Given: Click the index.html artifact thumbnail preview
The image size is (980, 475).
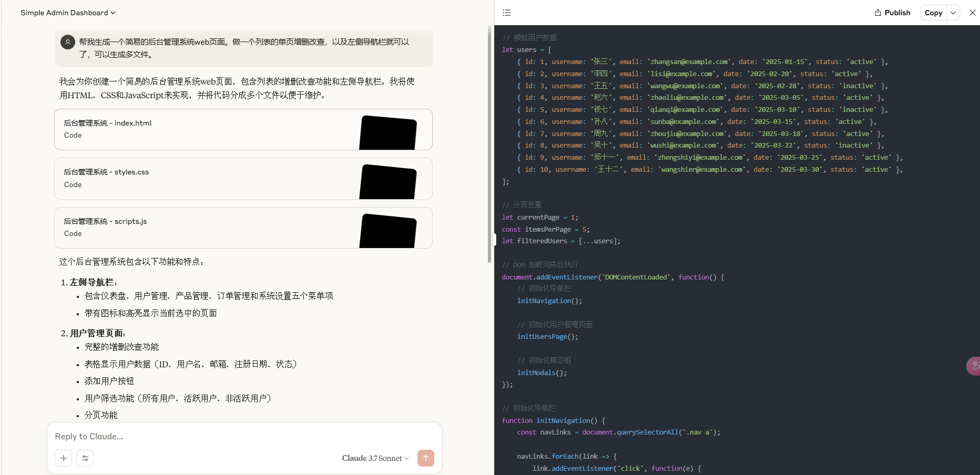Looking at the screenshot, I should point(388,132).
